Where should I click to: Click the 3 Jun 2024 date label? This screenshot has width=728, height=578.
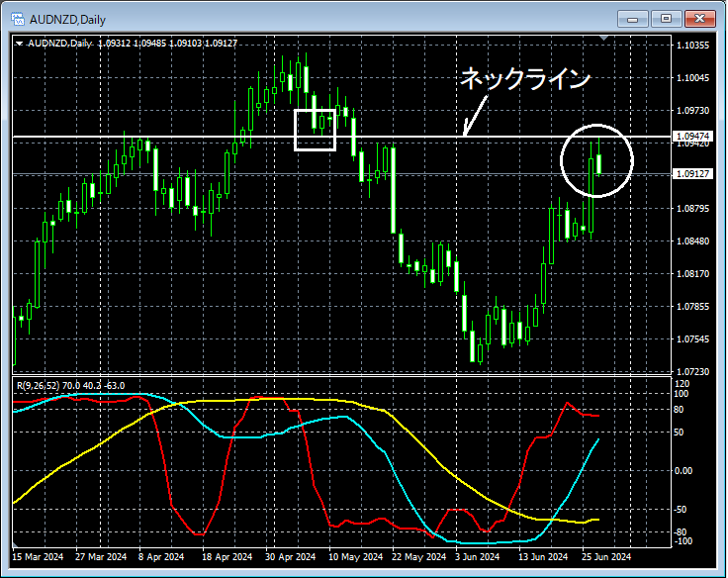[x=477, y=556]
